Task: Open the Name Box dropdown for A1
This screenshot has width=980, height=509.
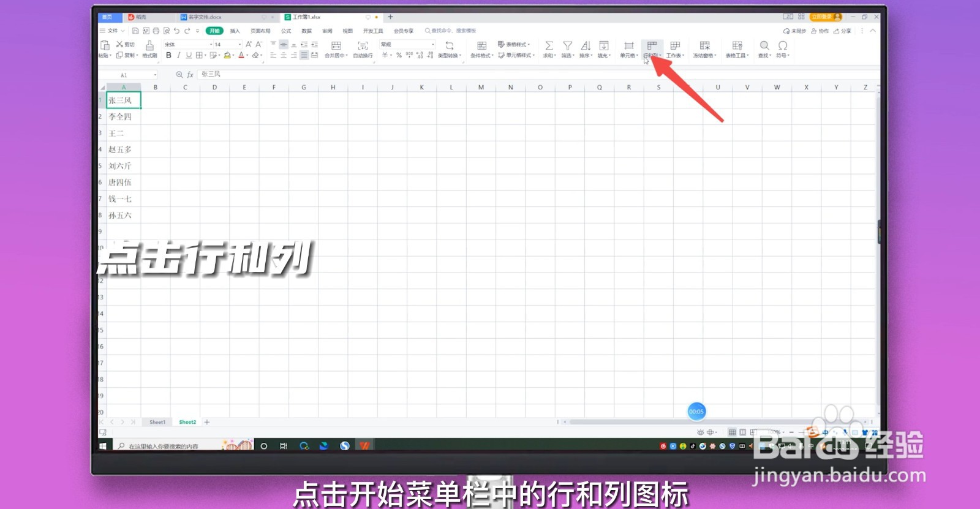Action: (156, 75)
